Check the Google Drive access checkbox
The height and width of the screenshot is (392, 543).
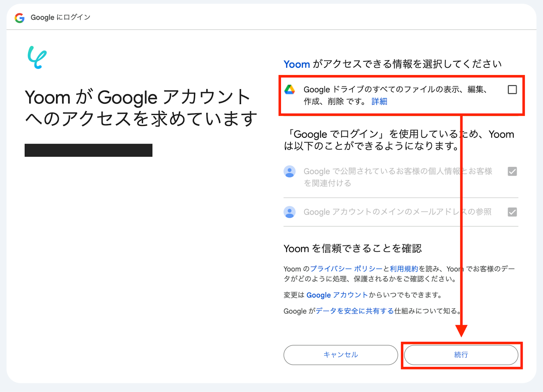point(512,90)
